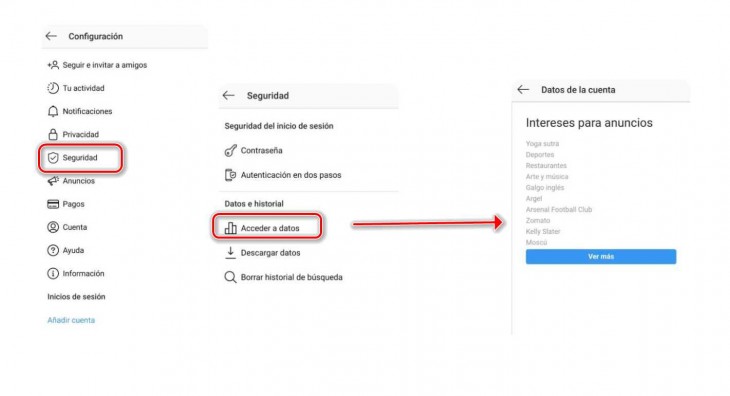
Task: Click the shield icon for Seguridad
Action: (x=53, y=158)
